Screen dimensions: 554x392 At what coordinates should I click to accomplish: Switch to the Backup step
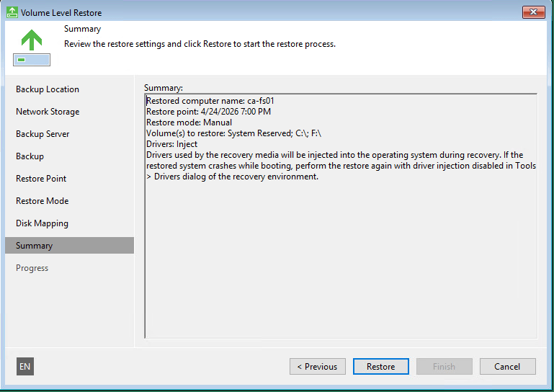(30, 156)
